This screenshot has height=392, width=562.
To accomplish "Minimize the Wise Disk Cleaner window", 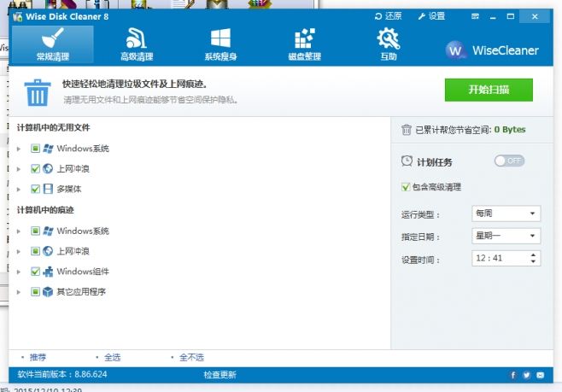I will pos(493,16).
